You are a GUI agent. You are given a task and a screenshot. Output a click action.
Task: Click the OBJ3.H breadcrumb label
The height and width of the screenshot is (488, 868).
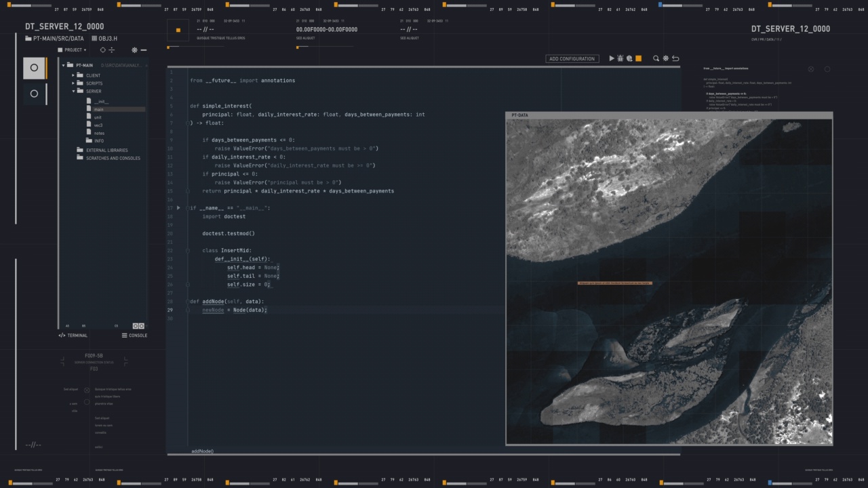coord(108,39)
